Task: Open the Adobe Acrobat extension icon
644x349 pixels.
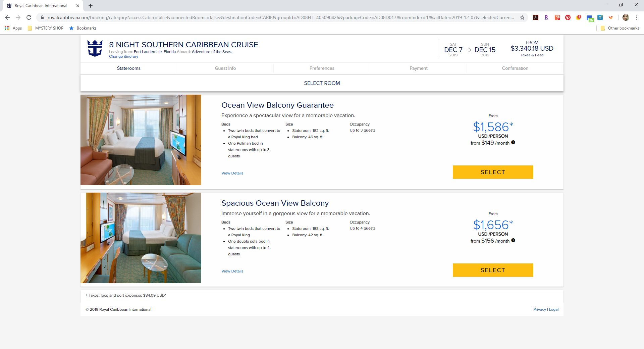Action: [x=536, y=17]
